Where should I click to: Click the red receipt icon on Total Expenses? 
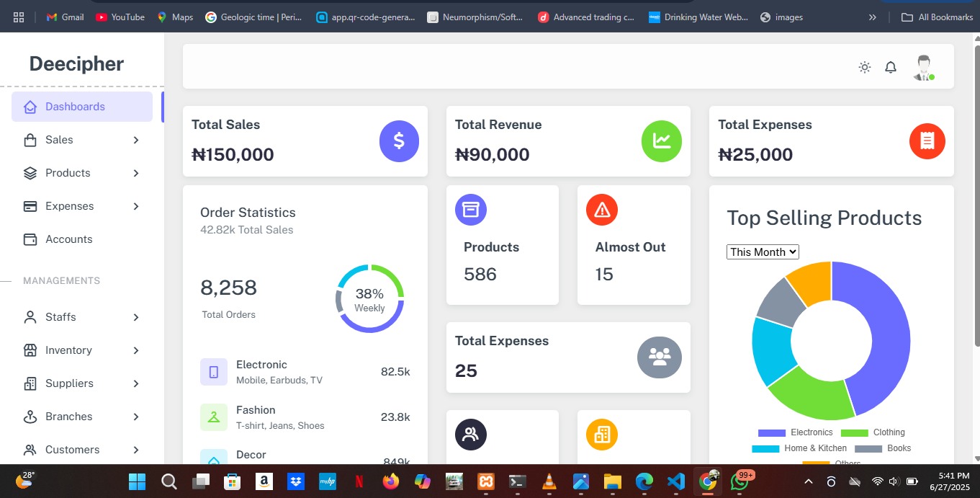927,141
